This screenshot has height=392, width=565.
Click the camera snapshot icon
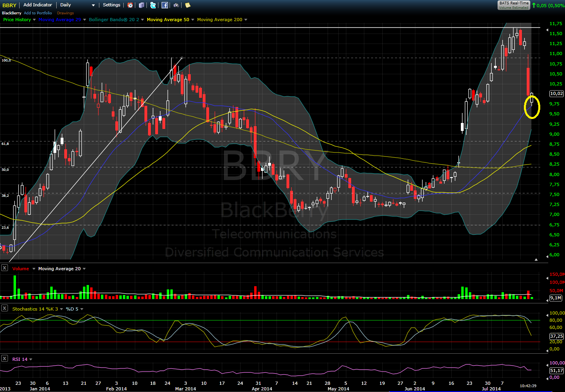pyautogui.click(x=176, y=5)
